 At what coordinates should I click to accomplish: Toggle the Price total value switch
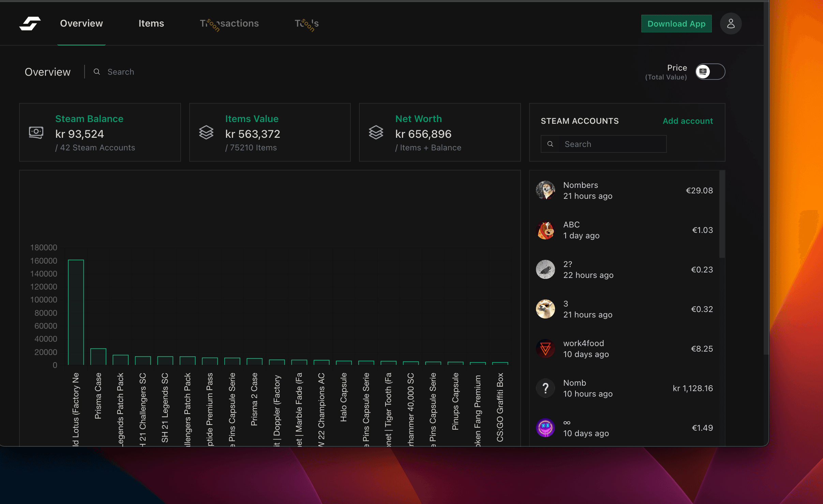pos(710,72)
